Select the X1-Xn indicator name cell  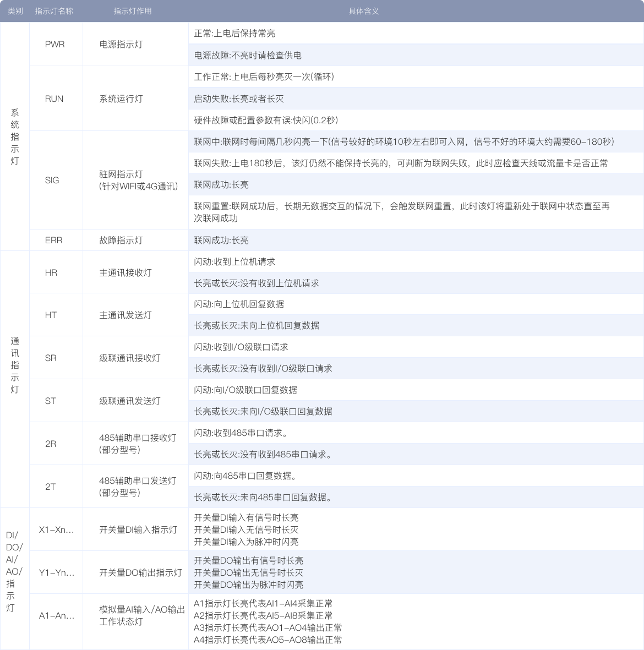coord(56,529)
